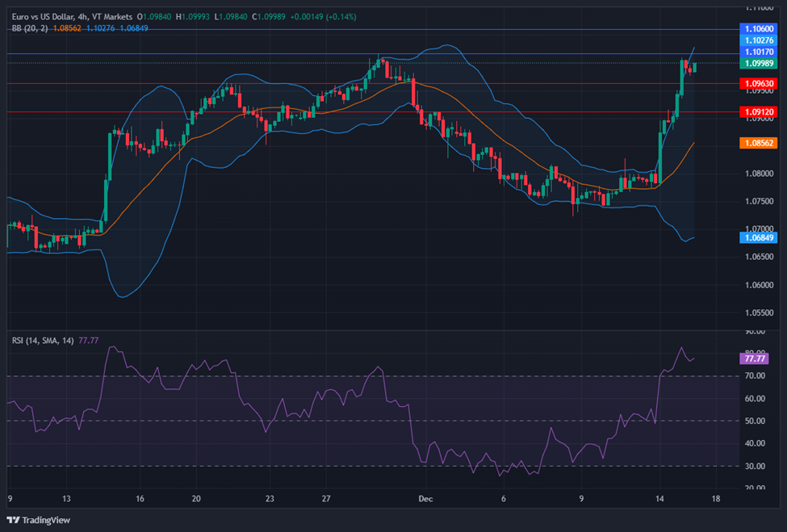
Task: Open the RSI (14, SMA, 14) indicator legend
Action: pos(43,341)
